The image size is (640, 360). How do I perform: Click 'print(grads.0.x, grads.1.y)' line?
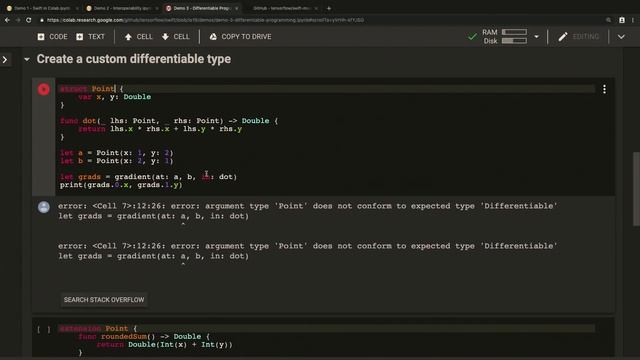click(121, 185)
